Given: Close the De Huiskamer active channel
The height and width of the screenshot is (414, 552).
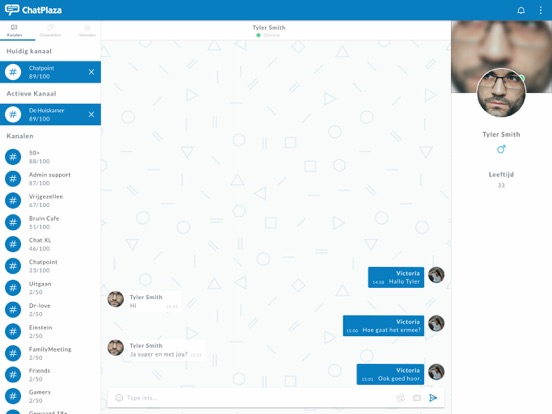Looking at the screenshot, I should [91, 114].
